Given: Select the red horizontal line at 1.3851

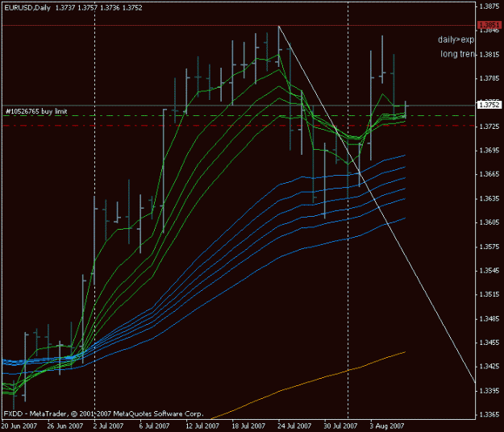Looking at the screenshot, I should 239,25.
